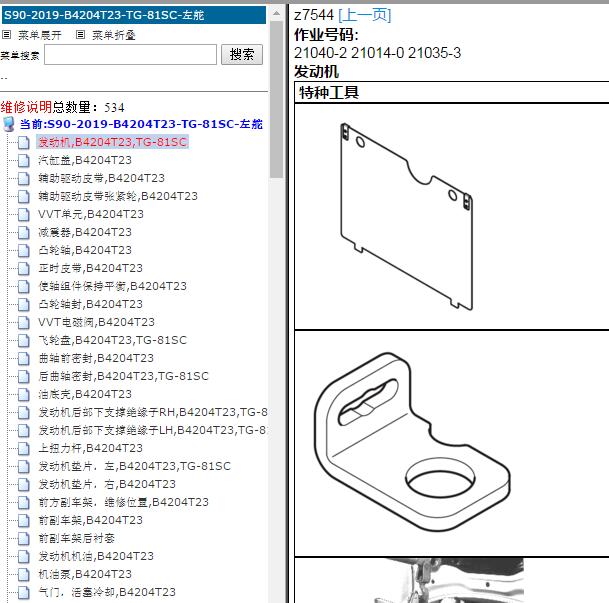Click the left panel vertical scrollbar thumb
Screen dimensions: 609x603
(x=276, y=100)
